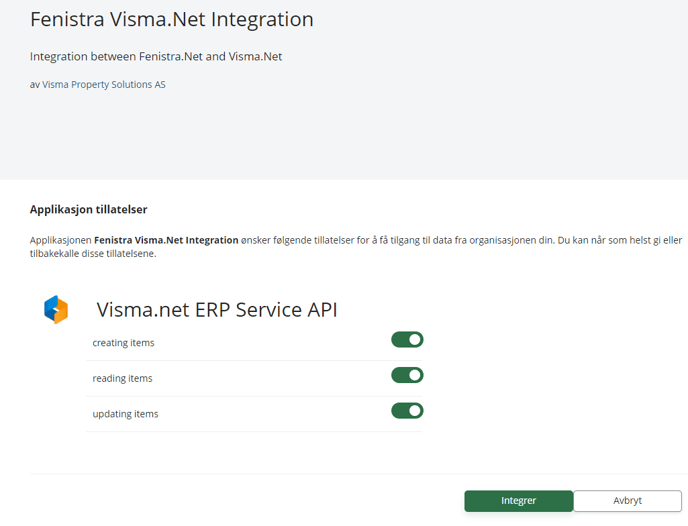Screen dimensions: 688x526
Task: Open the Visma Property Solutions AS link
Action: tap(104, 85)
